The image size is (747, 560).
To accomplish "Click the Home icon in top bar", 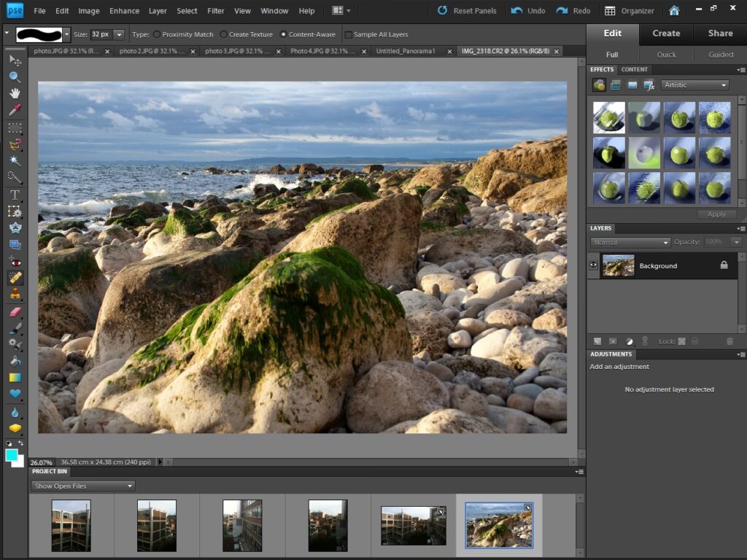I will pyautogui.click(x=674, y=11).
